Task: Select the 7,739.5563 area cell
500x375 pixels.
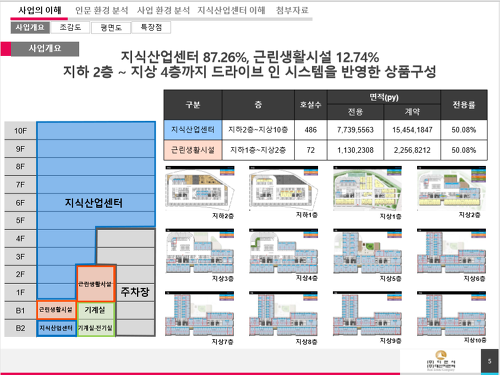Action: (355, 130)
